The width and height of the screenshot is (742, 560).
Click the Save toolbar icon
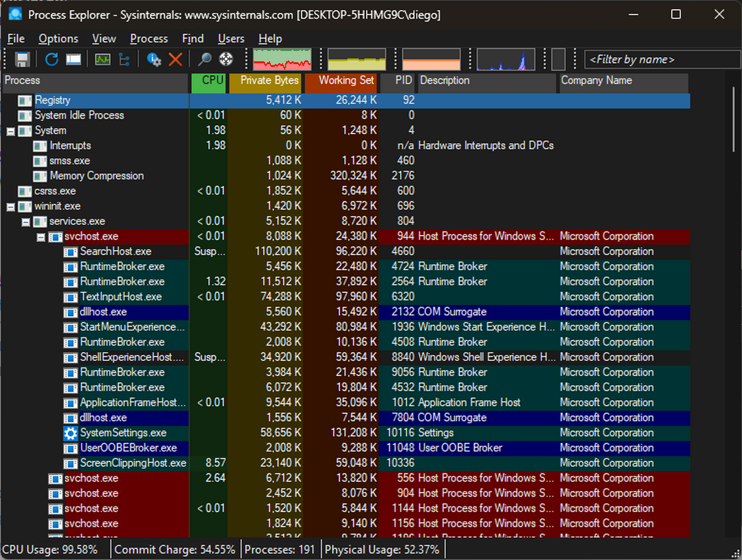pyautogui.click(x=22, y=59)
